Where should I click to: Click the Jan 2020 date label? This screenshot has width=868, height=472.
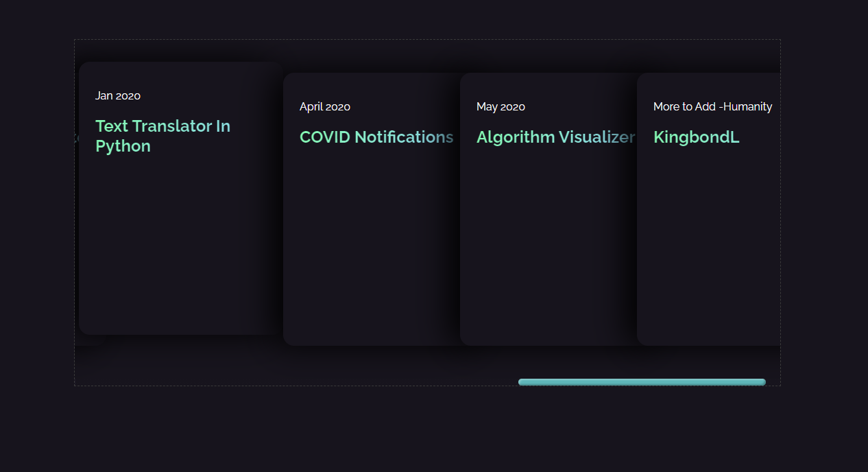[118, 95]
